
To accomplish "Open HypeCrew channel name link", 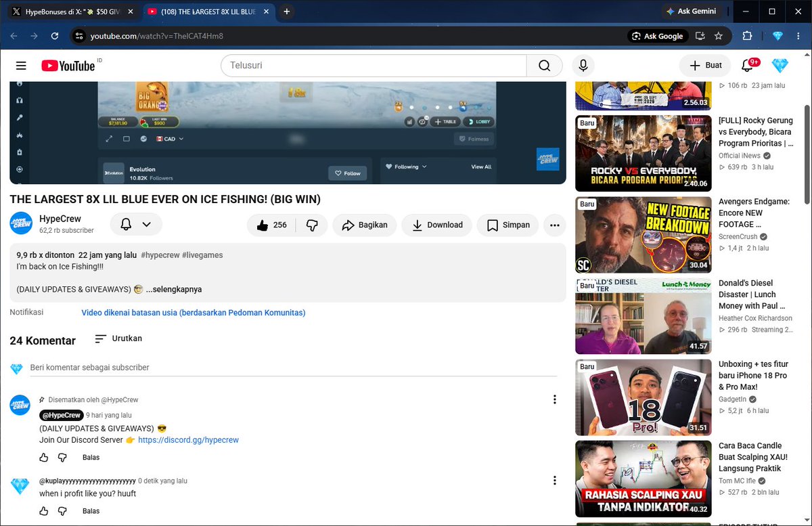I will (x=60, y=219).
